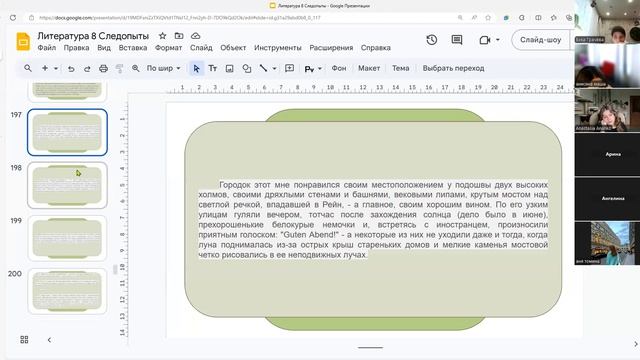Add a new slide with plus icon

(45, 68)
